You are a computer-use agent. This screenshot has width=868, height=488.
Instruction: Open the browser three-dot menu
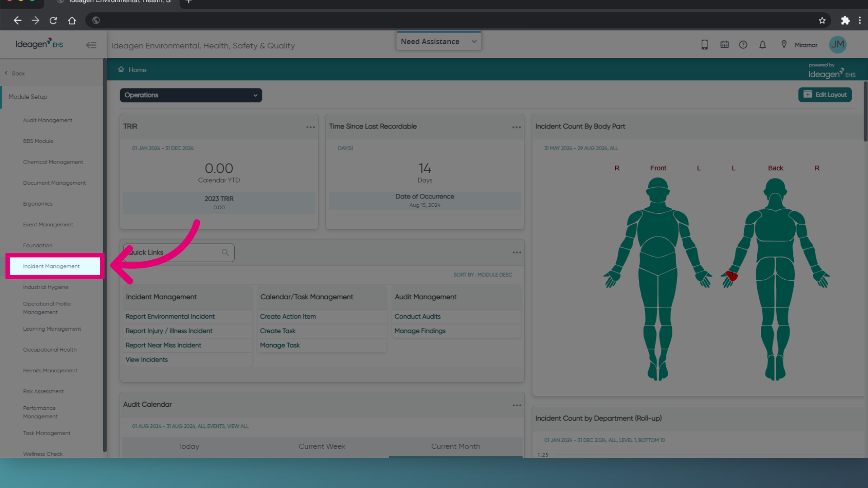[860, 20]
